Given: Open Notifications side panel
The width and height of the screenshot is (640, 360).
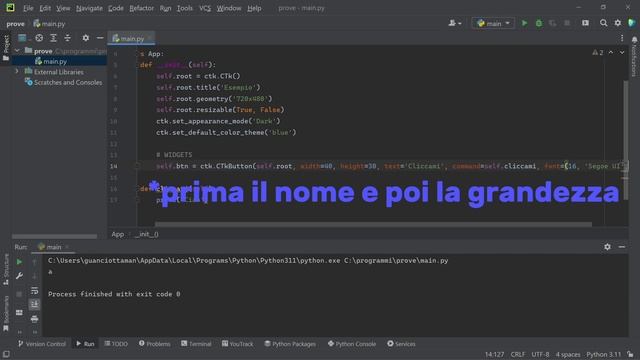Looking at the screenshot, I should coord(634,56).
